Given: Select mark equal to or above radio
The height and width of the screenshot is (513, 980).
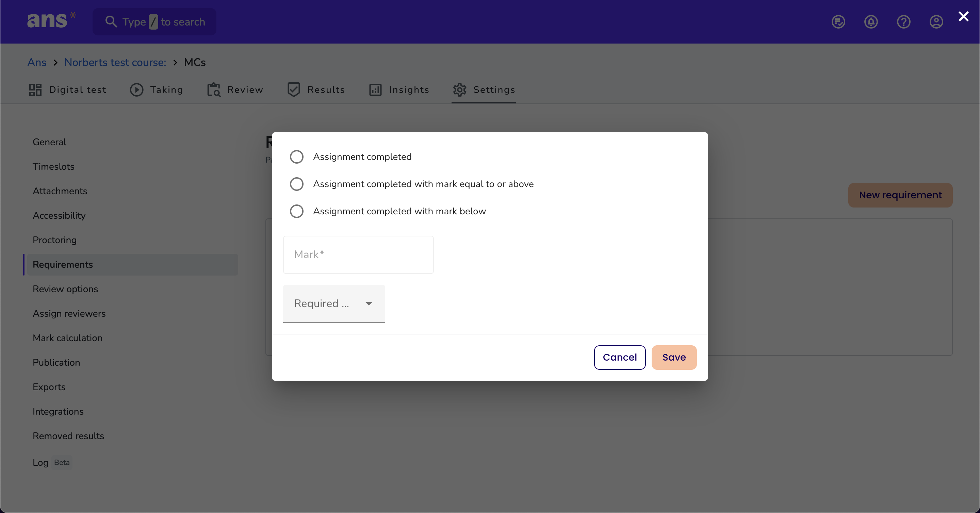Looking at the screenshot, I should click(297, 184).
